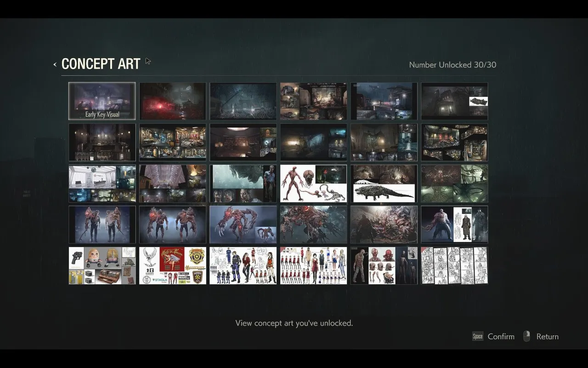Open the large toothed maw monster thumbnail
Screen dimensions: 588x368
pyautogui.click(x=384, y=224)
